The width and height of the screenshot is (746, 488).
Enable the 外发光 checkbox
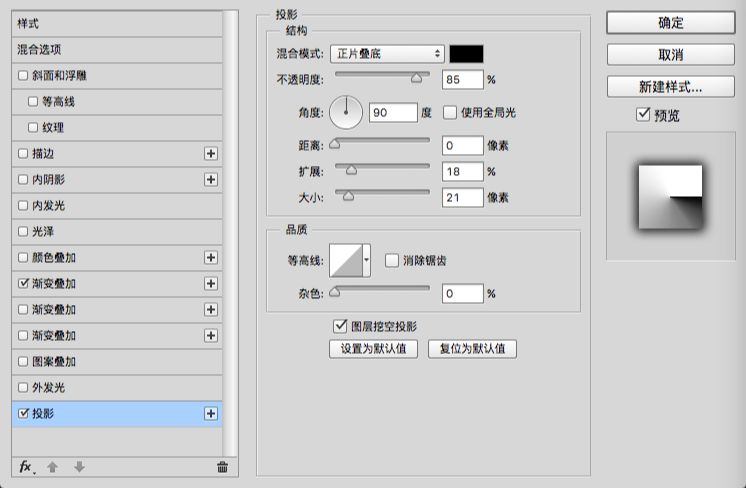(x=23, y=388)
